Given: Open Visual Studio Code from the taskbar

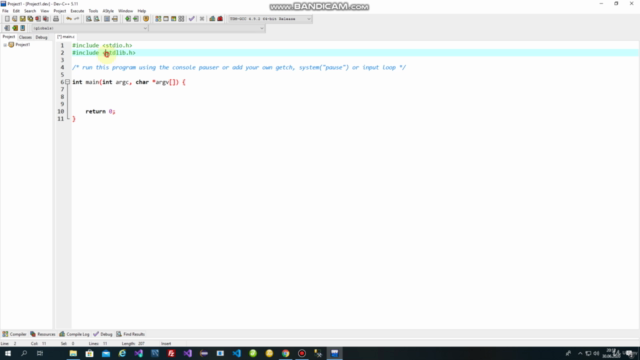Looking at the screenshot, I should pos(236,353).
